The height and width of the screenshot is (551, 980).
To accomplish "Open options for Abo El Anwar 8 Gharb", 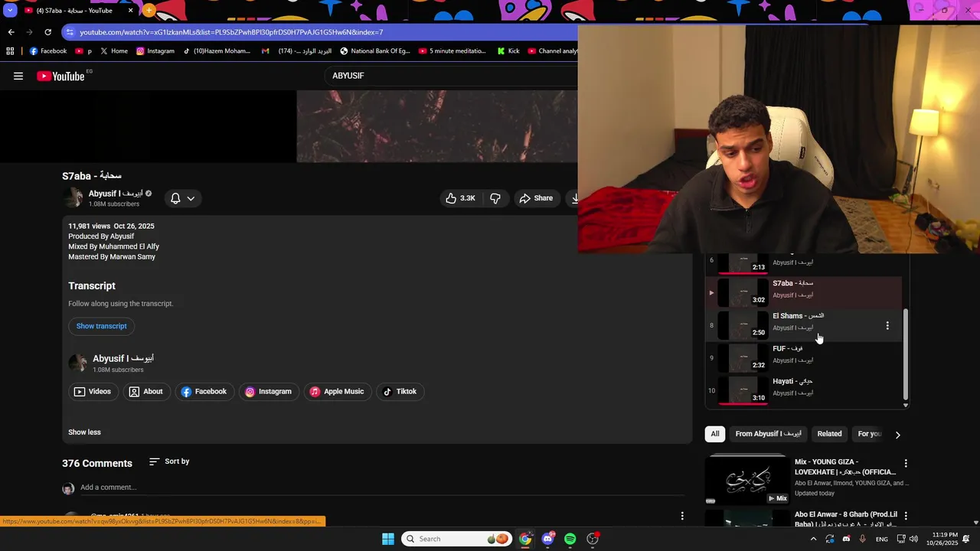I will (x=906, y=516).
